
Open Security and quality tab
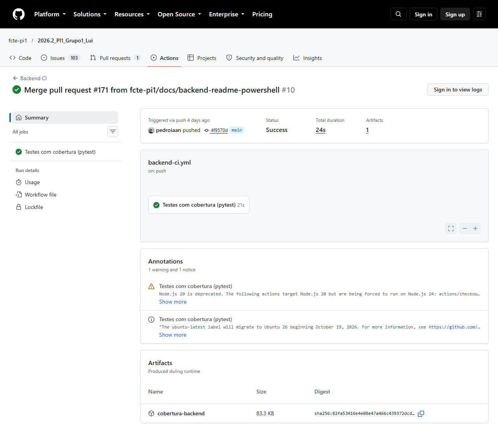(x=255, y=58)
